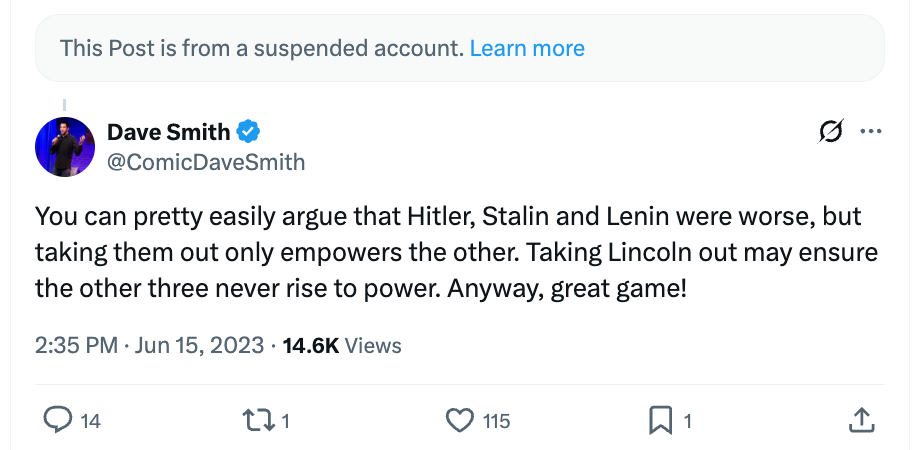The image size is (922, 450).
Task: Open the Learn more link
Action: tap(527, 48)
